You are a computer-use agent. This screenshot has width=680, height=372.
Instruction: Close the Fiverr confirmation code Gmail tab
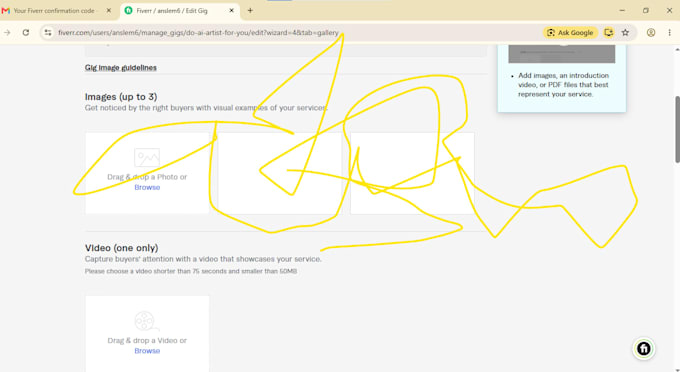point(109,11)
